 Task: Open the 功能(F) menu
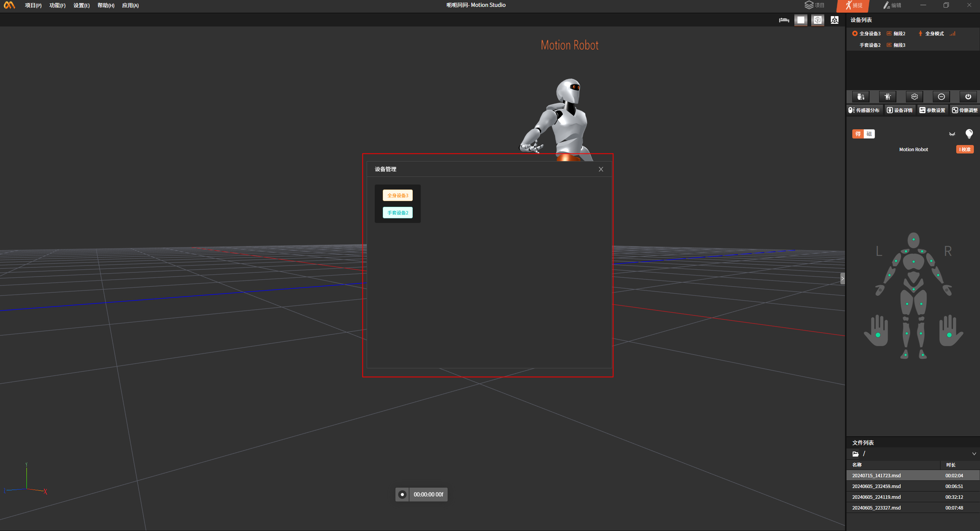point(57,5)
